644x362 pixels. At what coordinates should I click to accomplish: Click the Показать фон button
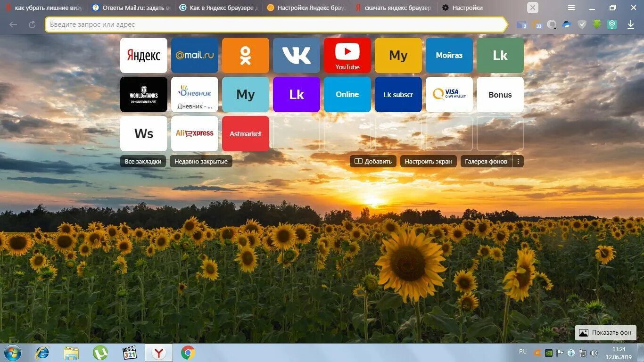tap(606, 332)
